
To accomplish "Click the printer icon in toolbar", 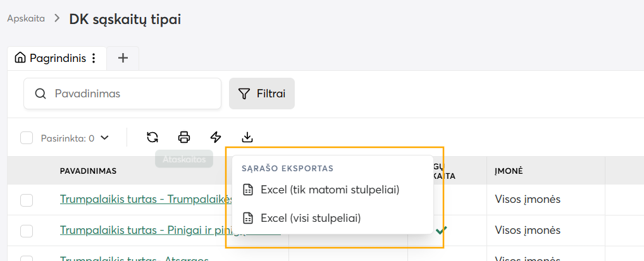I will 184,137.
